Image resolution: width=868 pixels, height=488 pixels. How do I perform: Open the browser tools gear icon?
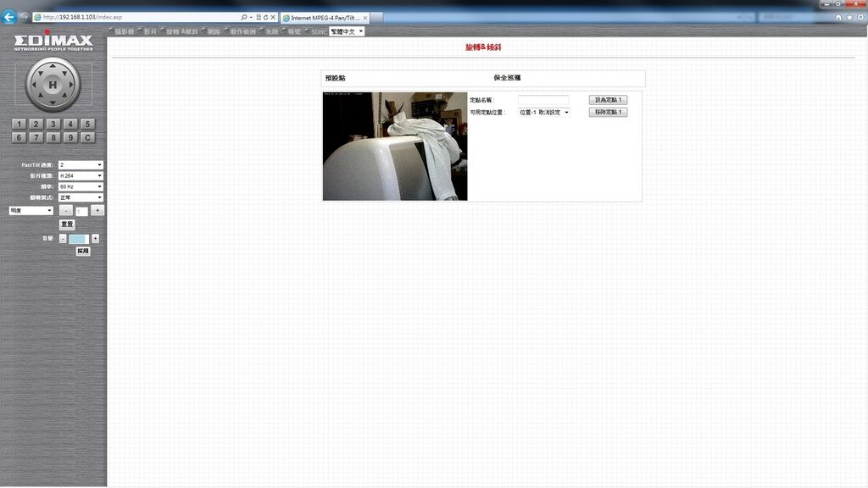[861, 17]
